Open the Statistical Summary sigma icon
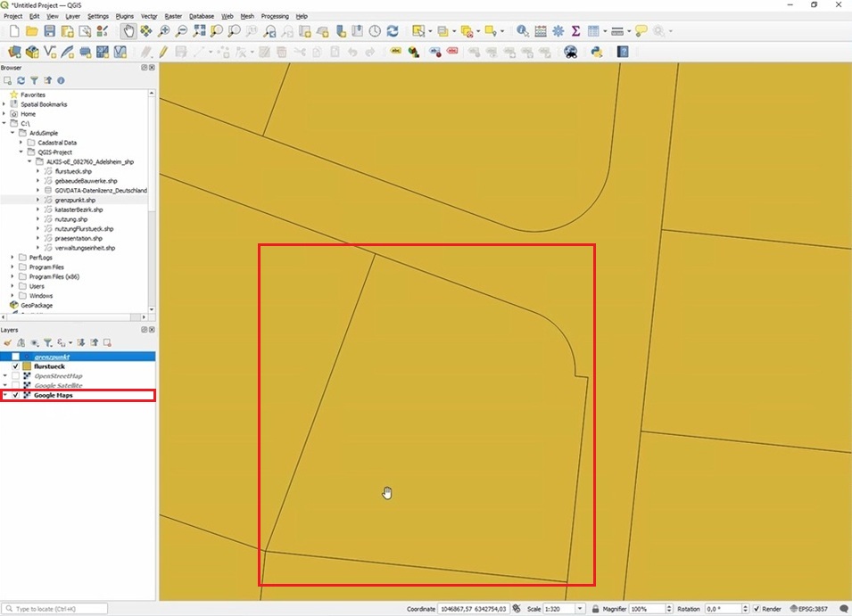Screen dimensions: 852x616 575,31
